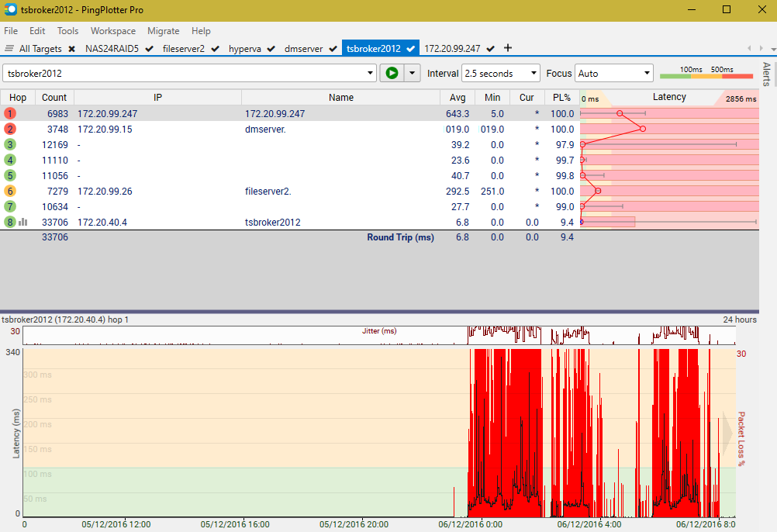777x532 pixels.
Task: Open the dropdown arrow beside the play button
Action: 412,73
